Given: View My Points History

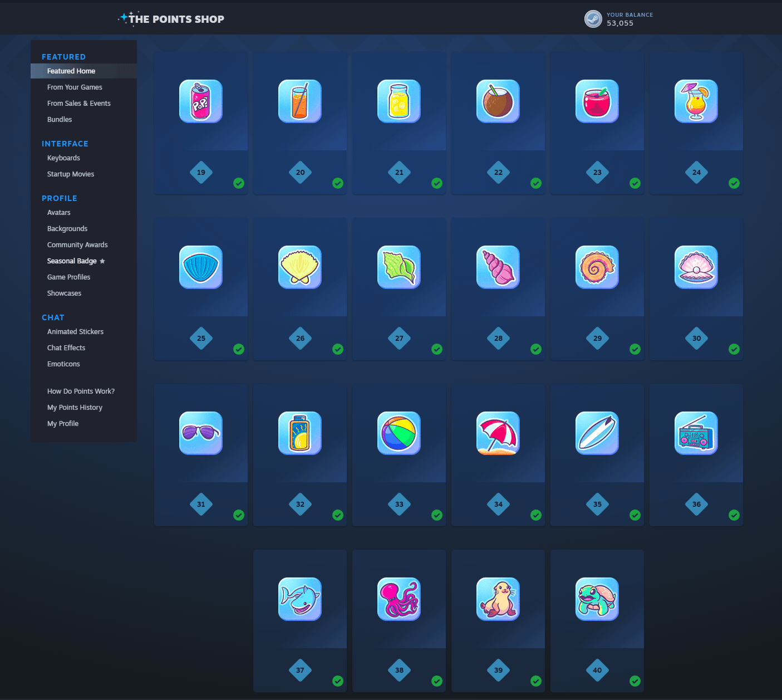Looking at the screenshot, I should click(x=75, y=408).
